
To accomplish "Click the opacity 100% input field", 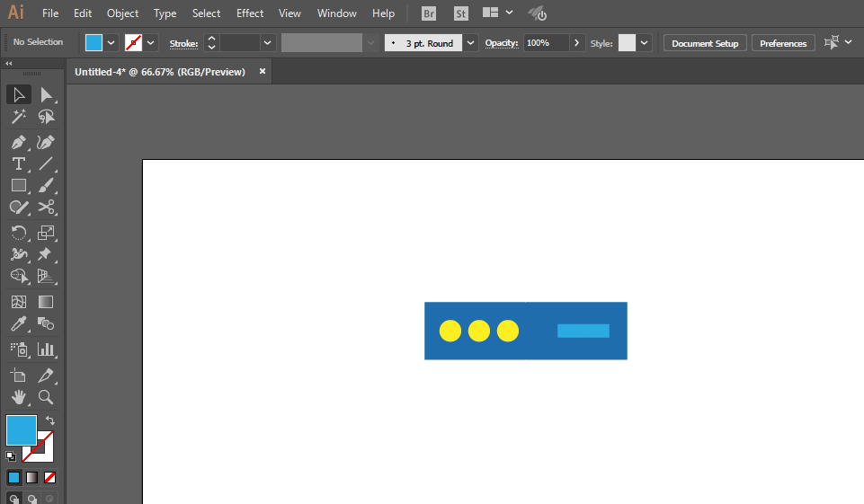I will [x=545, y=43].
